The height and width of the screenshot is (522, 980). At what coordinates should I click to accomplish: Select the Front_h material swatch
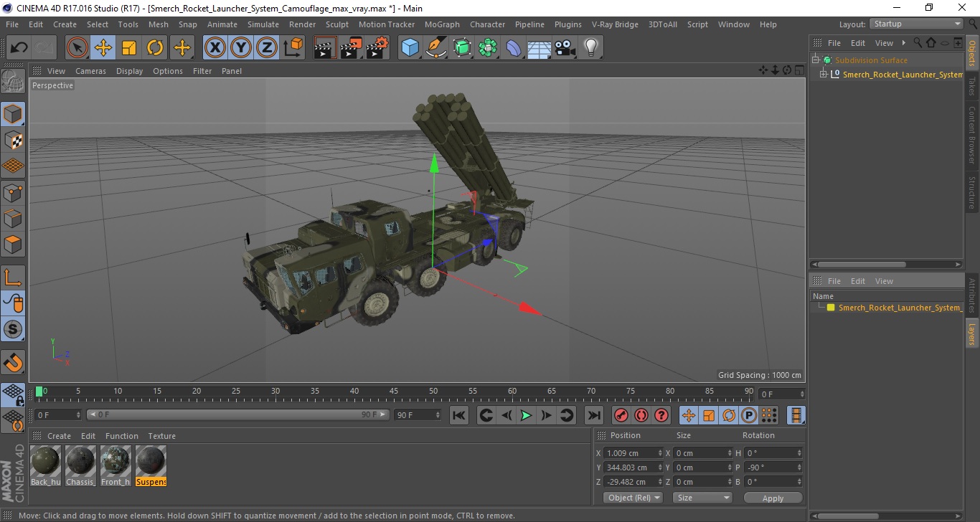(116, 465)
